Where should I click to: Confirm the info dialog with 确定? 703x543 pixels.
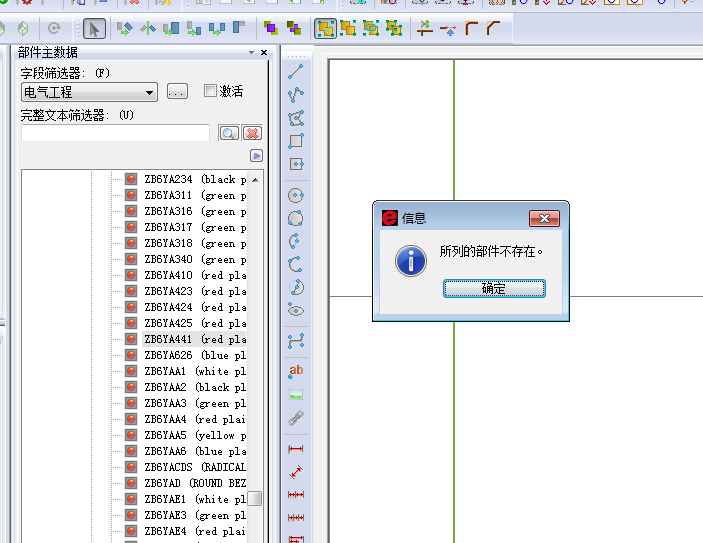[x=494, y=288]
